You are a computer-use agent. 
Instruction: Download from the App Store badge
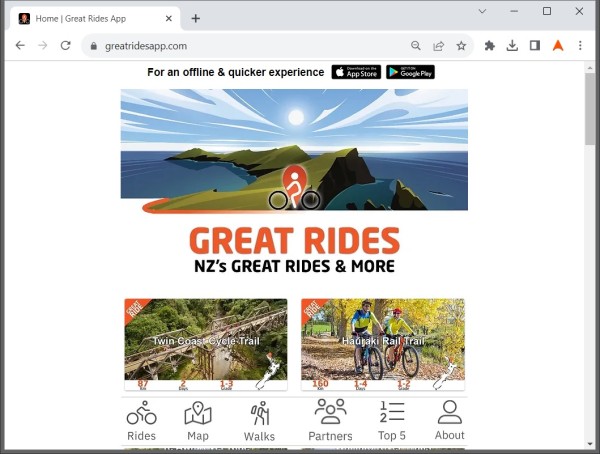coord(356,72)
